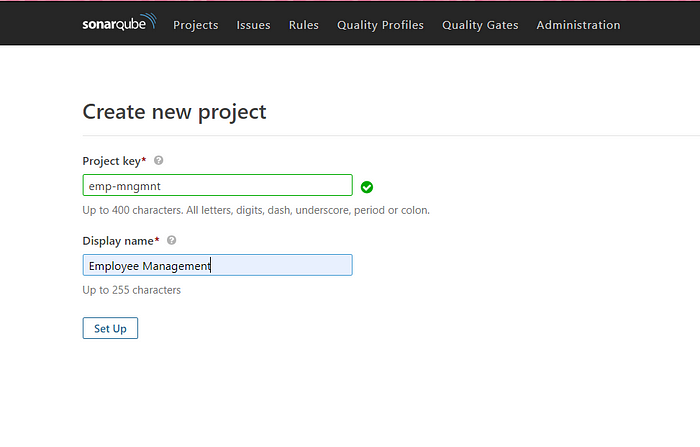Click the Project key label
This screenshot has height=447, width=700.
click(112, 161)
